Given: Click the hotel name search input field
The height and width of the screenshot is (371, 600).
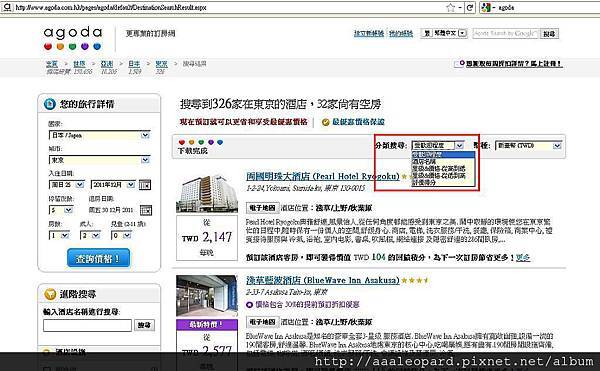Looking at the screenshot, I should pos(87,325).
